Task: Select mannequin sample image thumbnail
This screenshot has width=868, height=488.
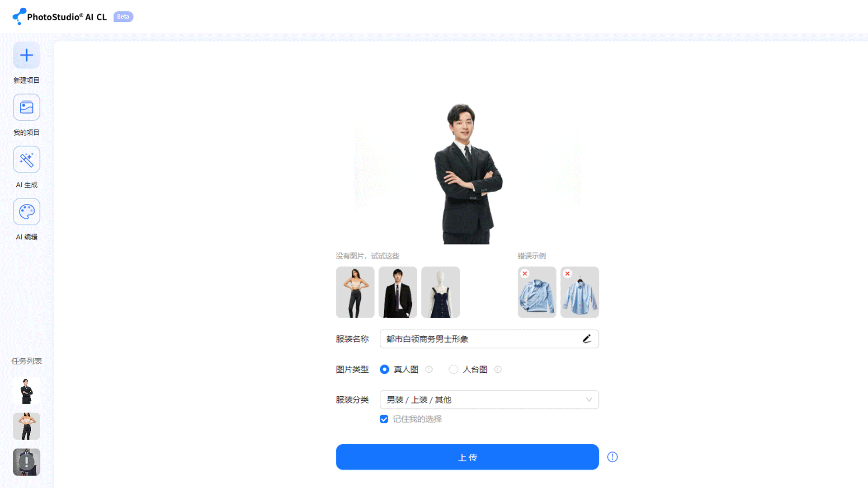Action: 440,292
